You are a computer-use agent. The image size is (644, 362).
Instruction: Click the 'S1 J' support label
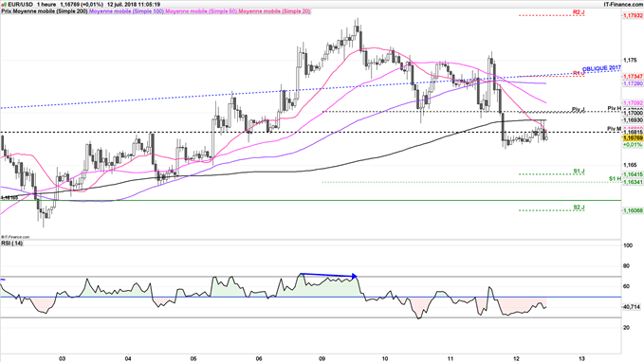click(580, 171)
